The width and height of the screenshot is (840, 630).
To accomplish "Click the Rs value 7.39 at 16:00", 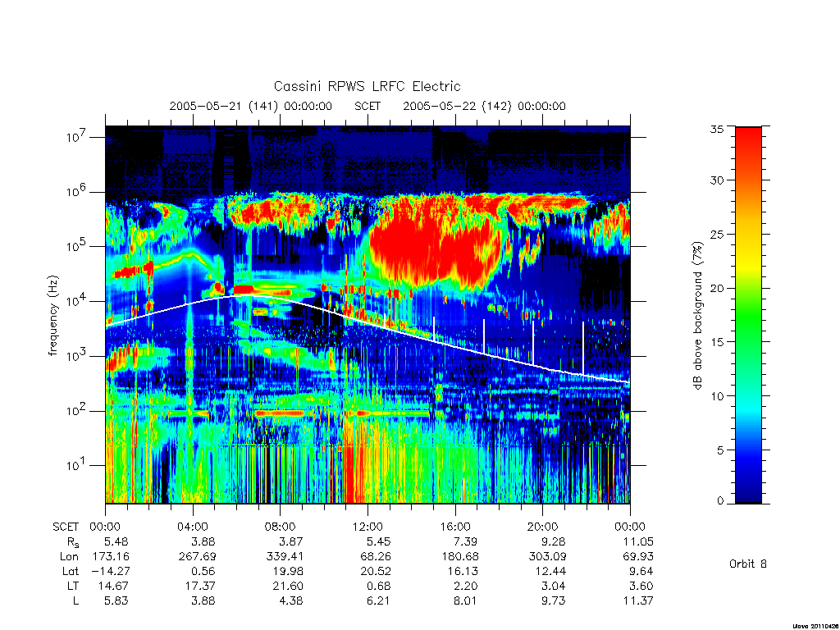I will [464, 541].
